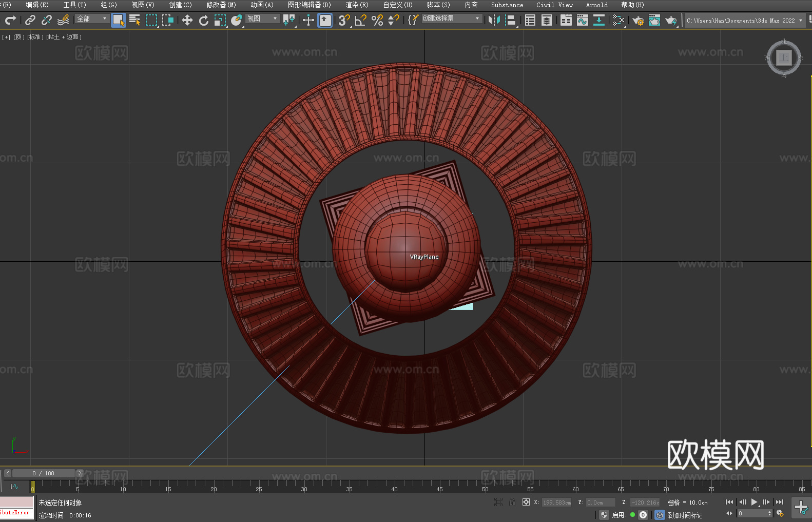Click the Link objects chain icon

(x=30, y=20)
